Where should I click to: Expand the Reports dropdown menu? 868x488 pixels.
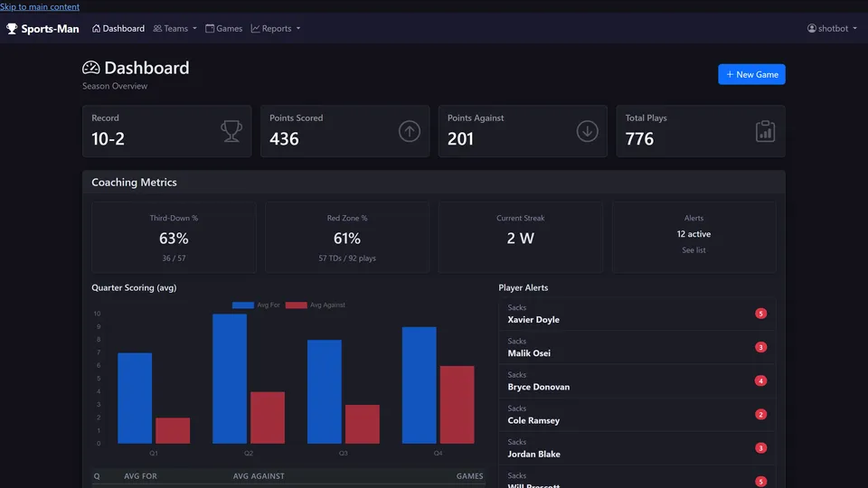point(276,28)
